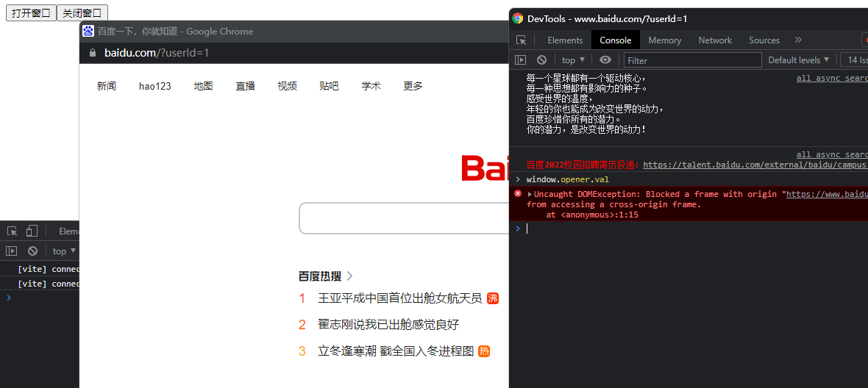Click the second [vite] console message
The width and height of the screenshot is (868, 388).
click(x=49, y=284)
